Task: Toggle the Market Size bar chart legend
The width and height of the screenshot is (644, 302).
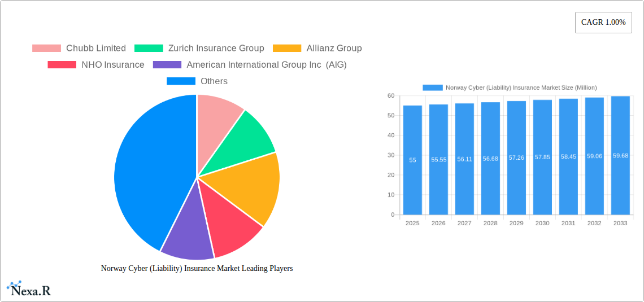Action: click(x=510, y=87)
